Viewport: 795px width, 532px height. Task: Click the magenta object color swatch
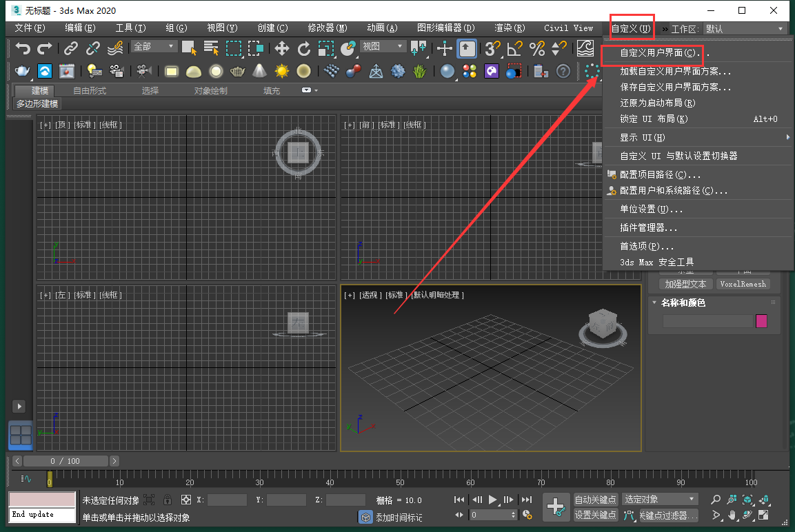pos(761,320)
